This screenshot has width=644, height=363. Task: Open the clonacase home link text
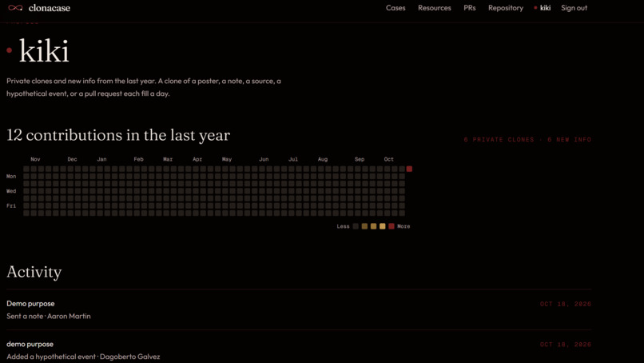pos(50,8)
